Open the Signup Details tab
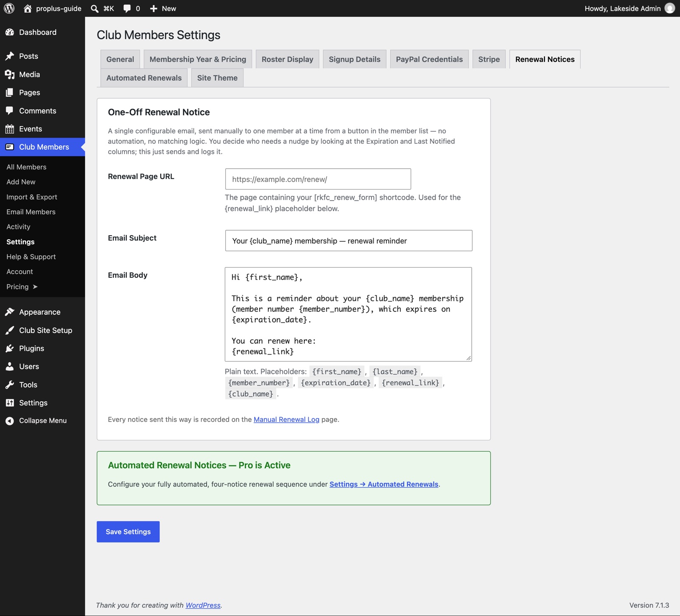Image resolution: width=680 pixels, height=616 pixels. 354,59
